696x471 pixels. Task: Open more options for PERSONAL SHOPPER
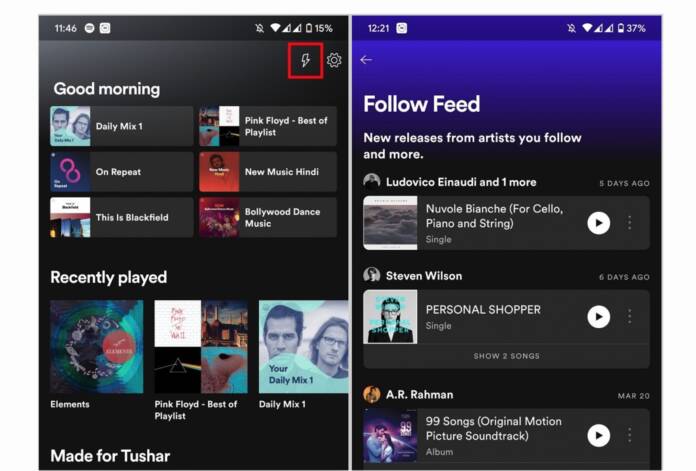(x=629, y=316)
